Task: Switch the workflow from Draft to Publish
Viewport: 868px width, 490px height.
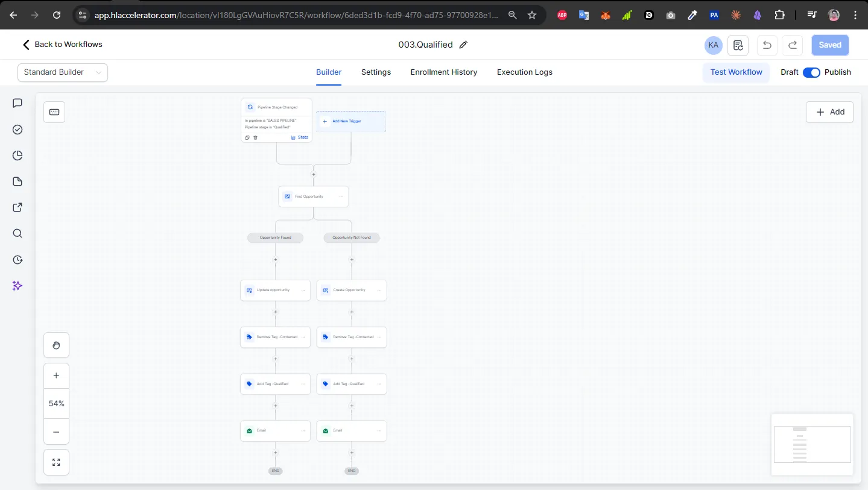Action: [812, 72]
